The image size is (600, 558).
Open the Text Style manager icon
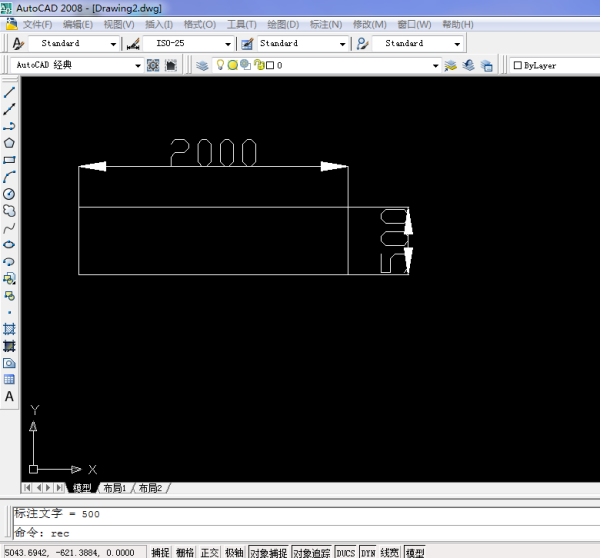18,44
